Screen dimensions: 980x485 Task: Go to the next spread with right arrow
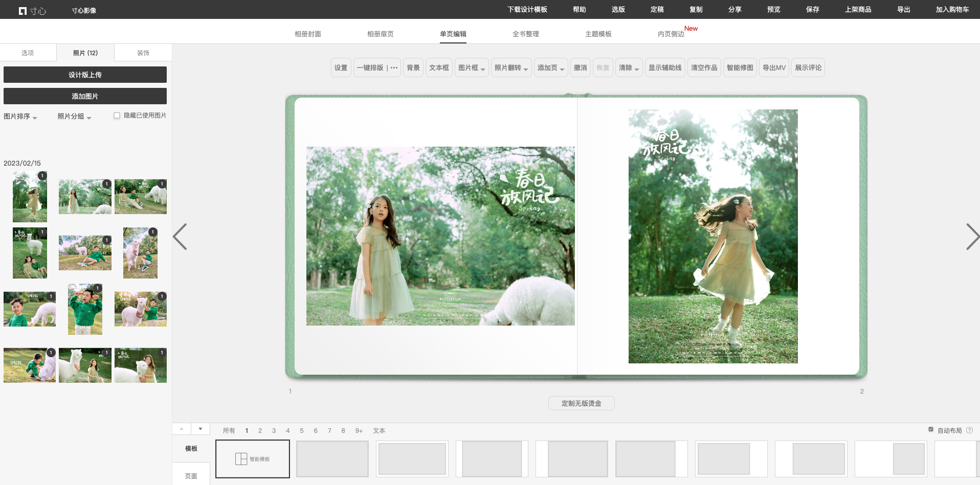click(x=972, y=237)
